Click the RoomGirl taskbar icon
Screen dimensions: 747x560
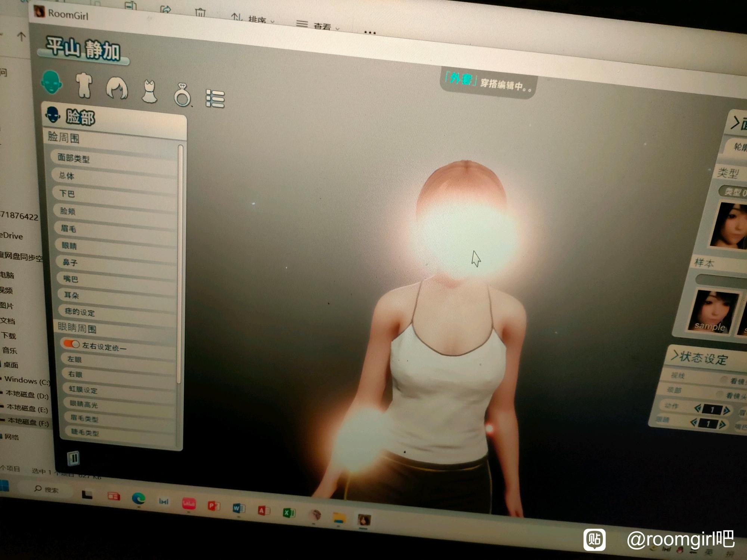364,520
